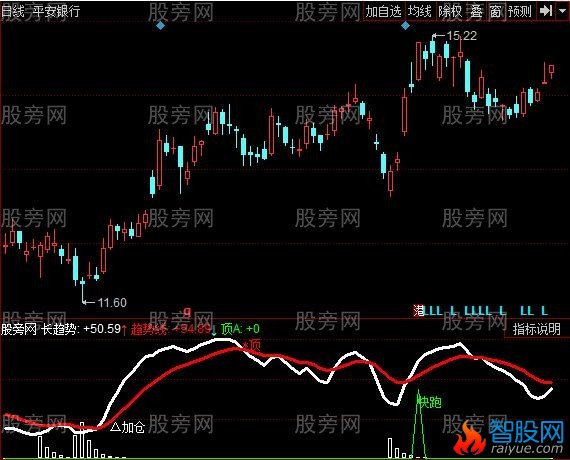
Task: Click the blue diamond marker near the chart's left-center top
Action: (x=160, y=25)
